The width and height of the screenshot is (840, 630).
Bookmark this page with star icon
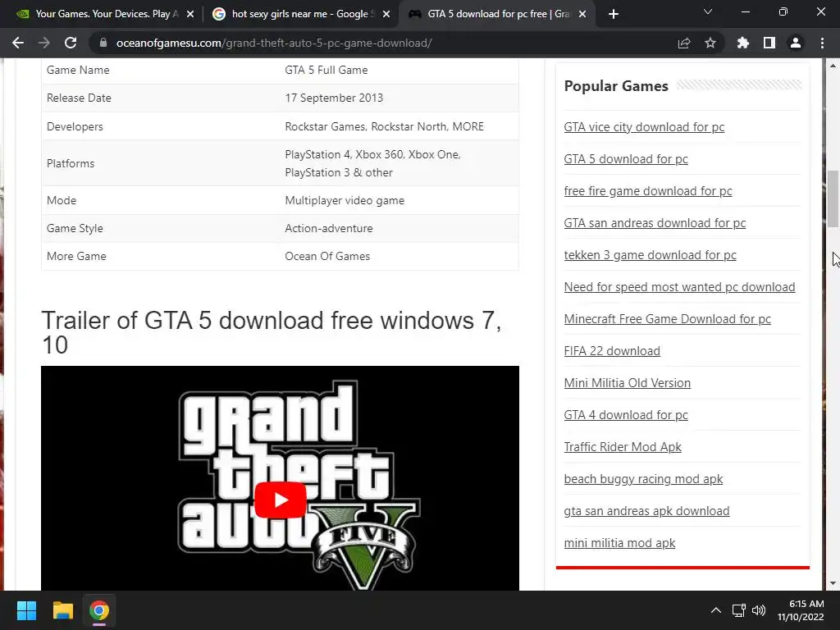710,43
